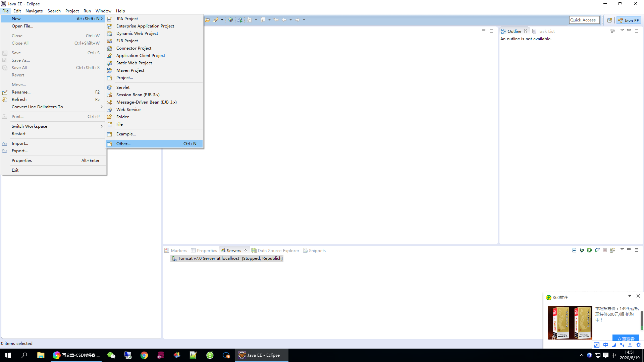
Task: Start server in debug mode using the bug icon
Action: pos(582,250)
